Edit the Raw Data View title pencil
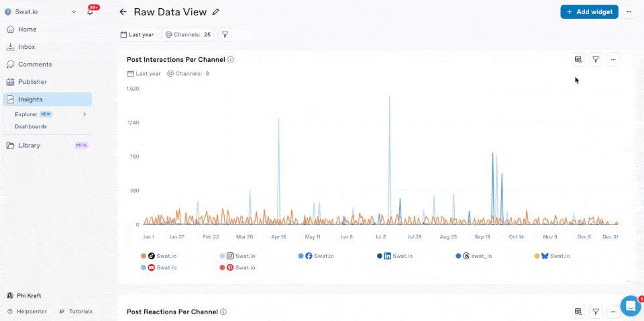The image size is (644, 321). coord(216,12)
